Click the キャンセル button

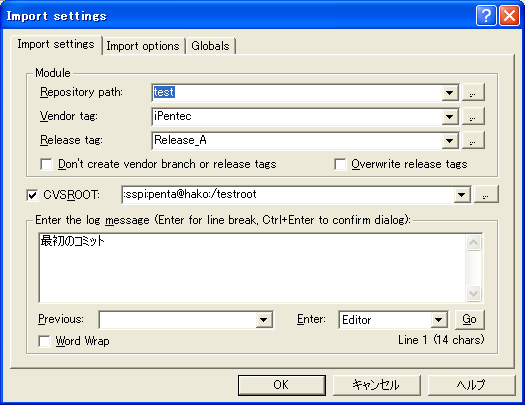pyautogui.click(x=376, y=385)
